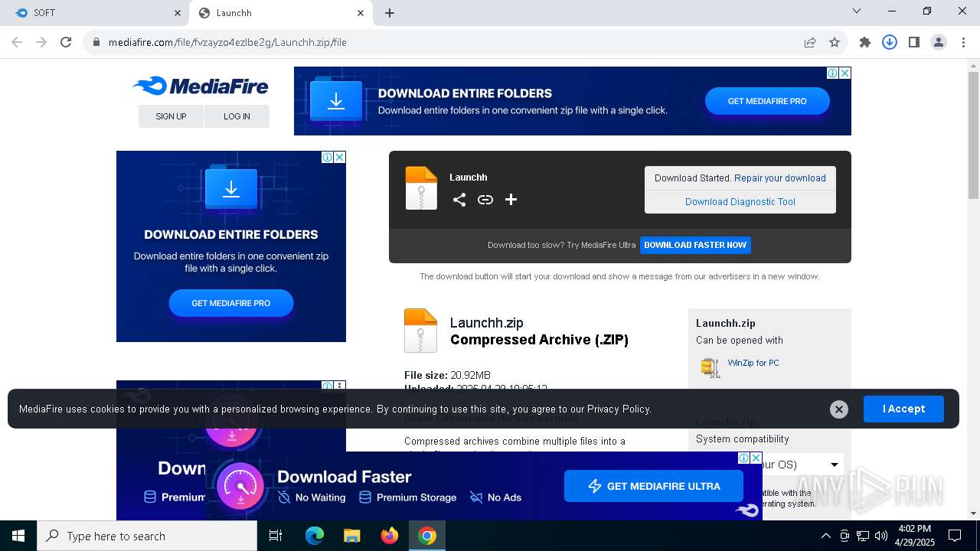Image resolution: width=980 pixels, height=551 pixels.
Task: Open the Download Diagnostic Tool link
Action: 740,202
